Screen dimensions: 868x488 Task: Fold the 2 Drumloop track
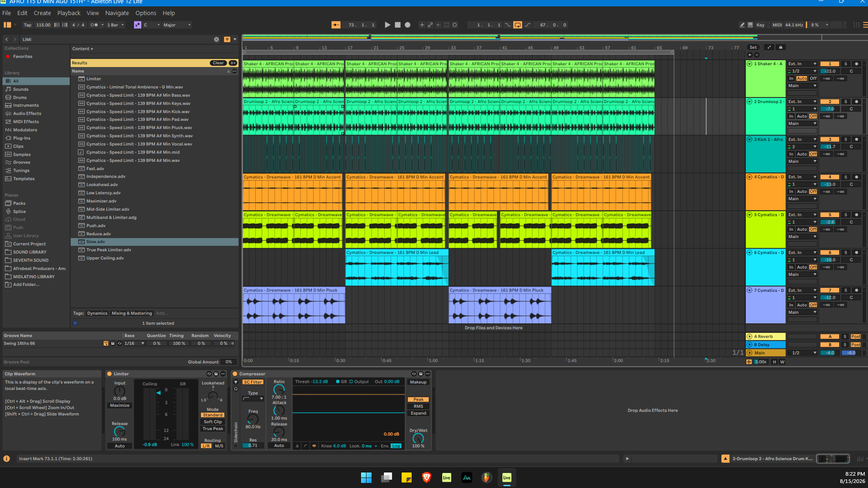[x=749, y=102]
